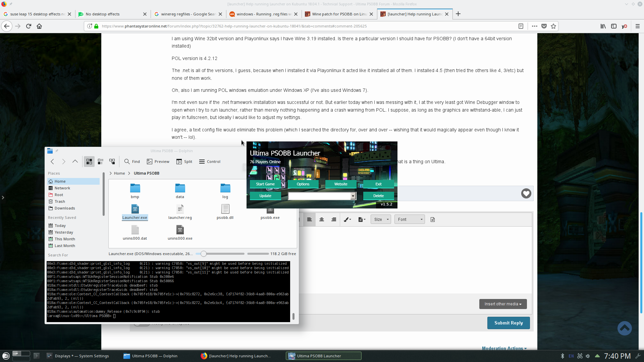
Task: Select the unins000.dat file
Action: (135, 233)
